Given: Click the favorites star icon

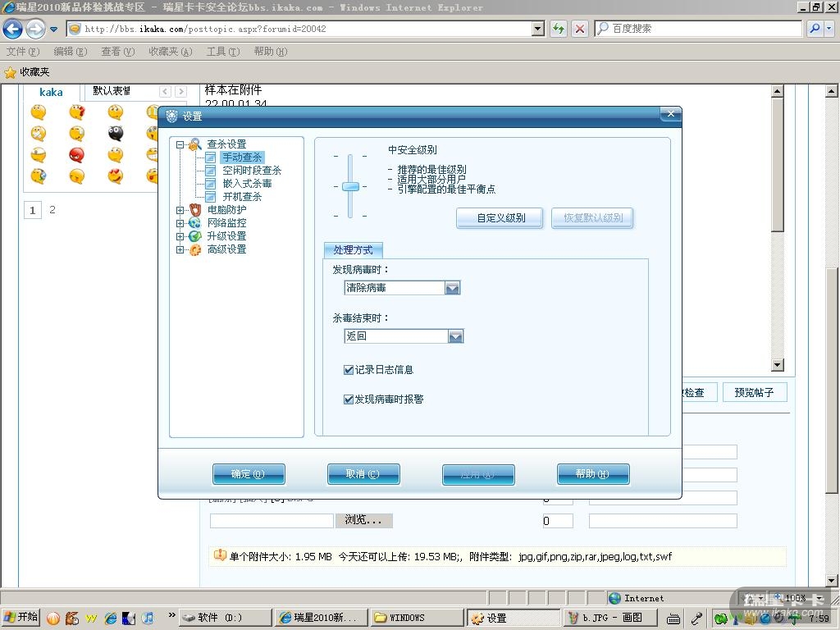Looking at the screenshot, I should [10, 72].
